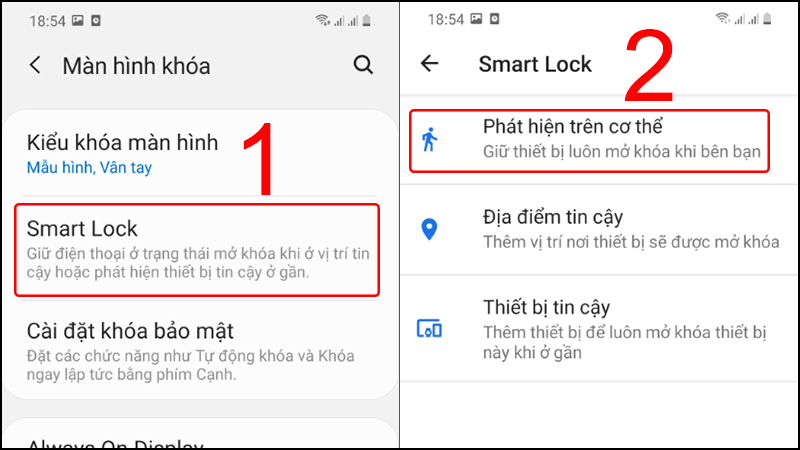Screen dimensions: 800x450
Task: Open Cài đặt khóa bảo mật
Action: pos(199,351)
